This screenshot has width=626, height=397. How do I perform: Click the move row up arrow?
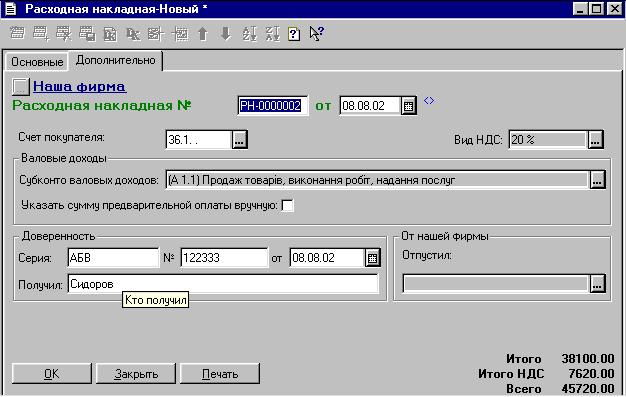pyautogui.click(x=203, y=34)
